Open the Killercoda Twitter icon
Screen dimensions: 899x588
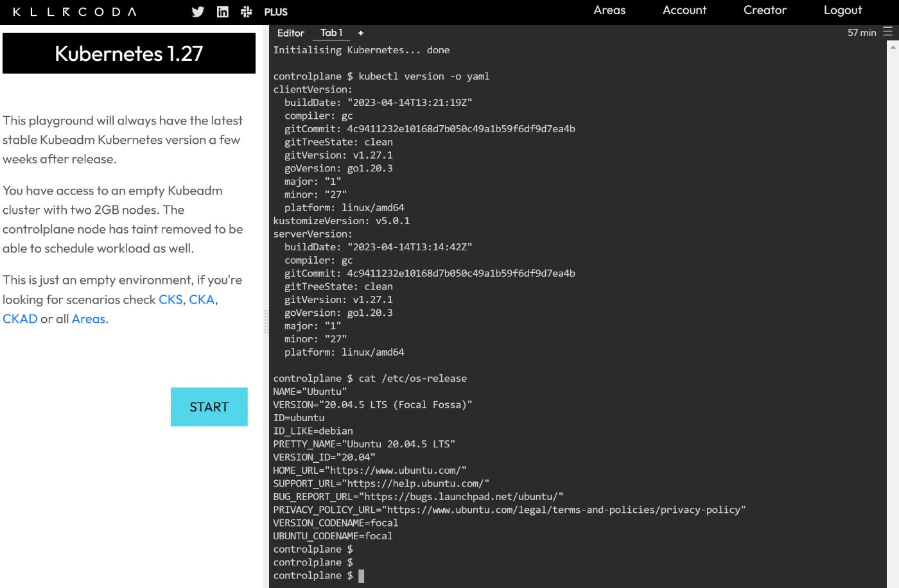tap(198, 12)
